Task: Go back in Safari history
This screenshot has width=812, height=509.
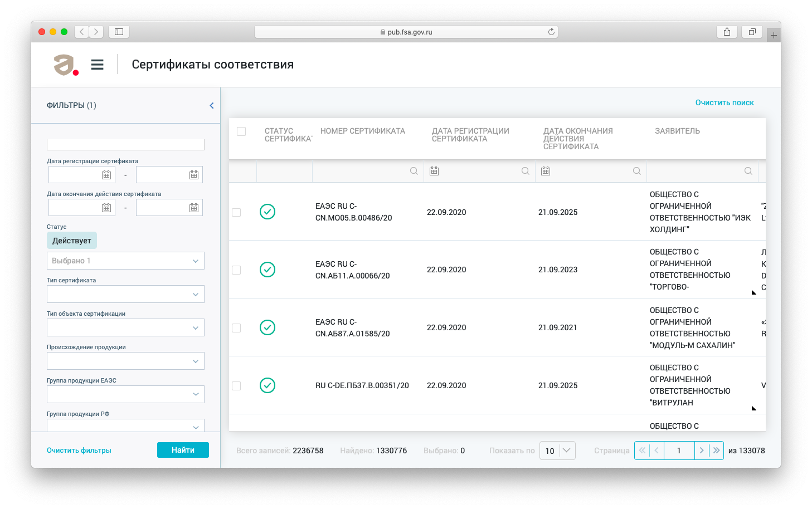Action: coord(82,32)
